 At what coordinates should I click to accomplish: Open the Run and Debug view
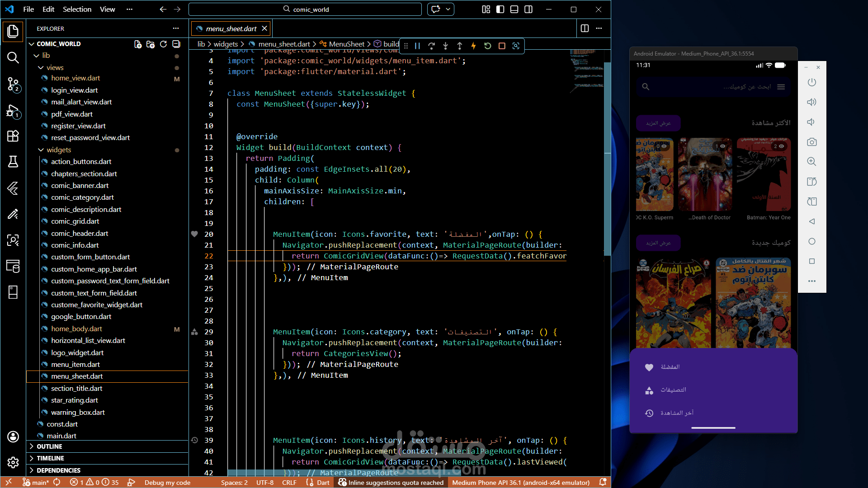click(13, 111)
